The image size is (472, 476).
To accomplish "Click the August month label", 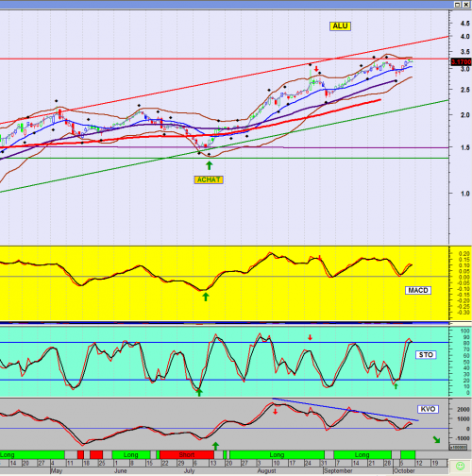I will tap(267, 471).
